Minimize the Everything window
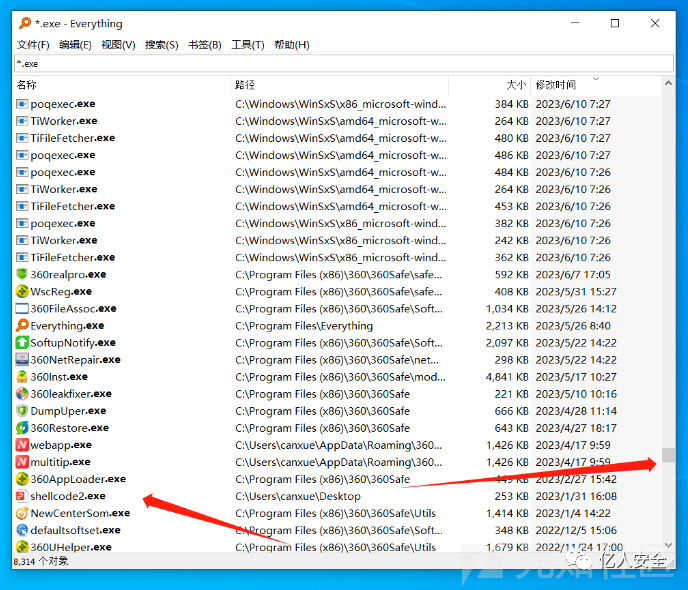 [575, 23]
